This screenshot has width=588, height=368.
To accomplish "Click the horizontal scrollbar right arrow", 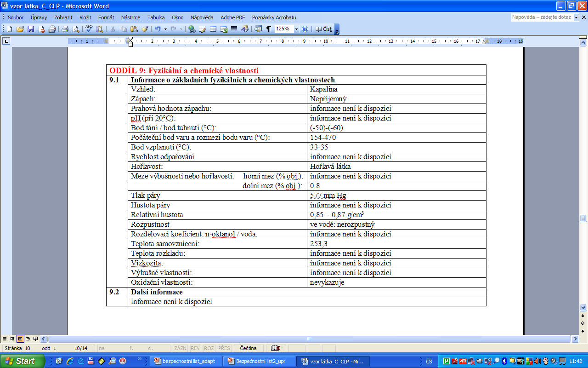I will (575, 339).
